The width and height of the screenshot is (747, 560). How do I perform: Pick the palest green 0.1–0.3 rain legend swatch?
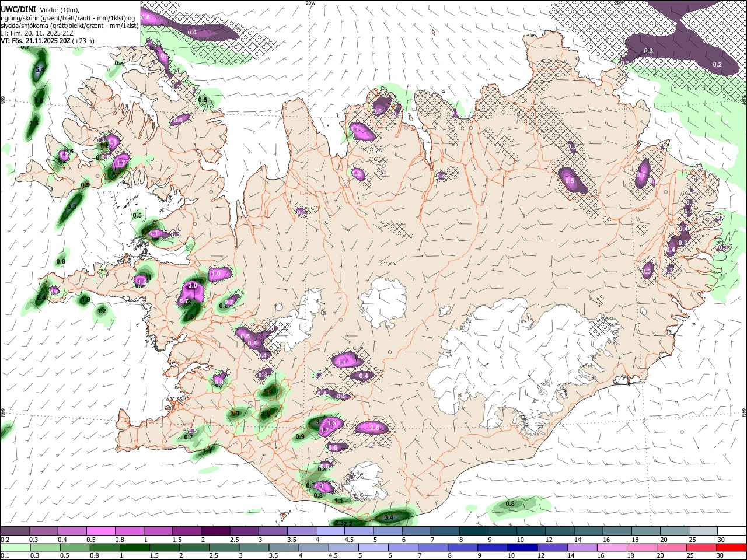click(15, 547)
